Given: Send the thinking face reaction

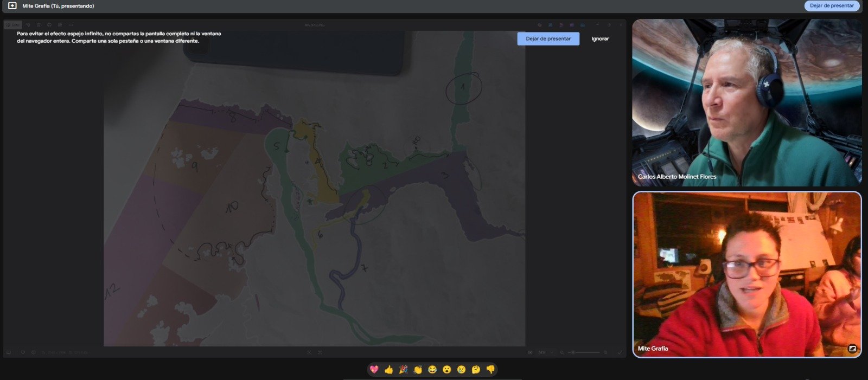Looking at the screenshot, I should (x=476, y=370).
